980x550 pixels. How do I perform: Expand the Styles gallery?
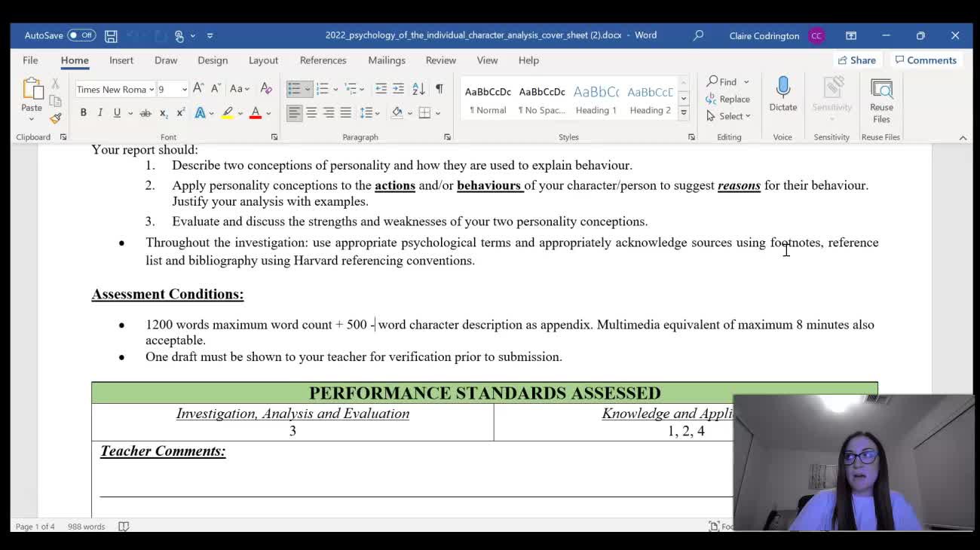pyautogui.click(x=683, y=112)
